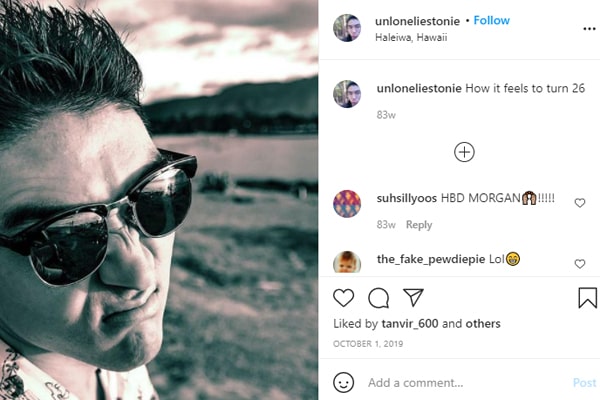
Task: Open unloneliestonie caption avatar
Action: click(x=347, y=94)
